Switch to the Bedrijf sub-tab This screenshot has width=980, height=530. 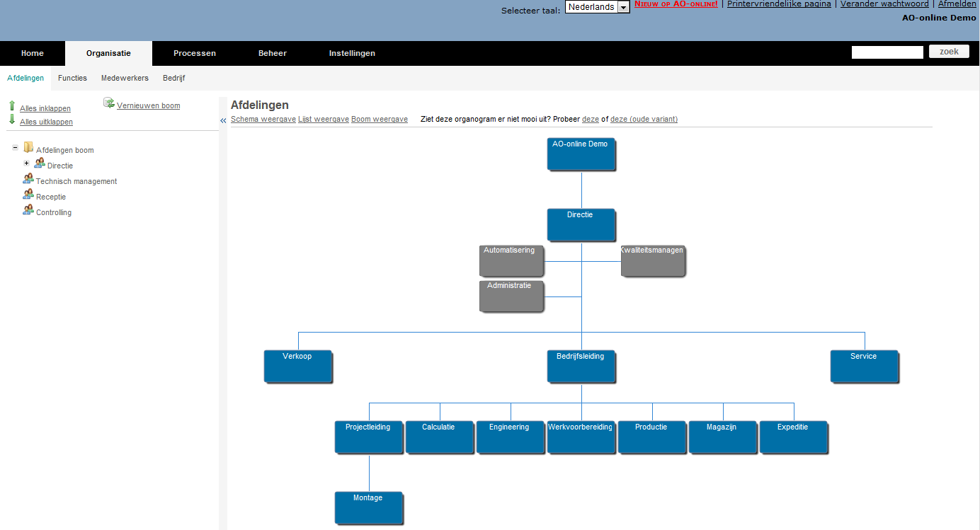click(x=174, y=79)
